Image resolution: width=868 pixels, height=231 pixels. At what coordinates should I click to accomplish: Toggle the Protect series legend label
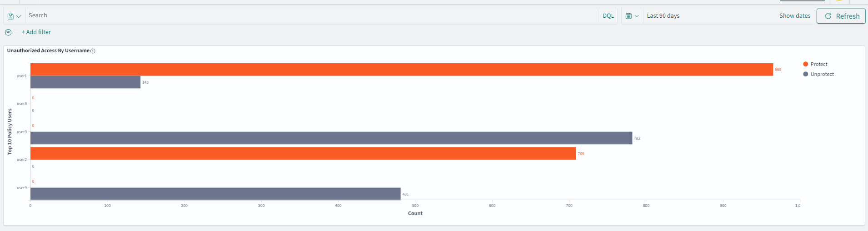tap(819, 64)
